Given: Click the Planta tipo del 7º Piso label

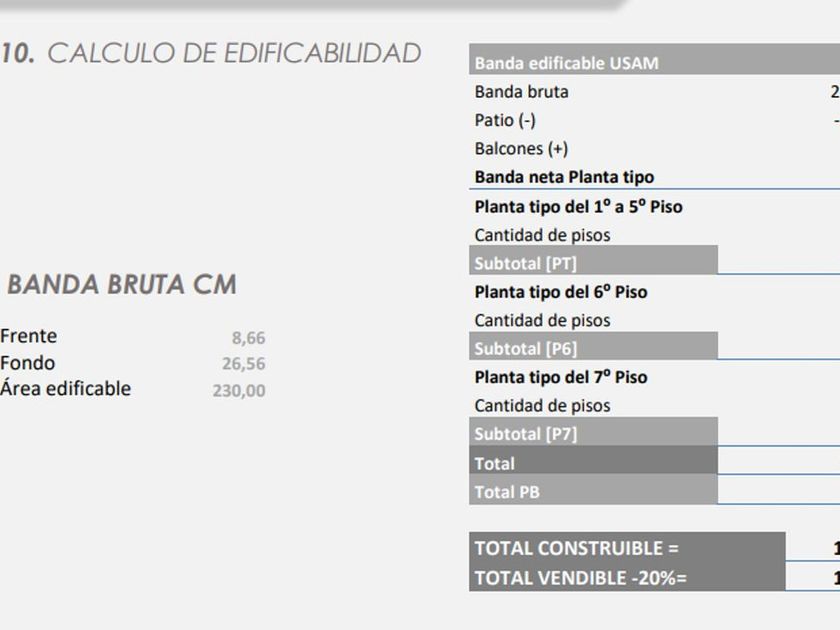Looking at the screenshot, I should coord(560,377).
